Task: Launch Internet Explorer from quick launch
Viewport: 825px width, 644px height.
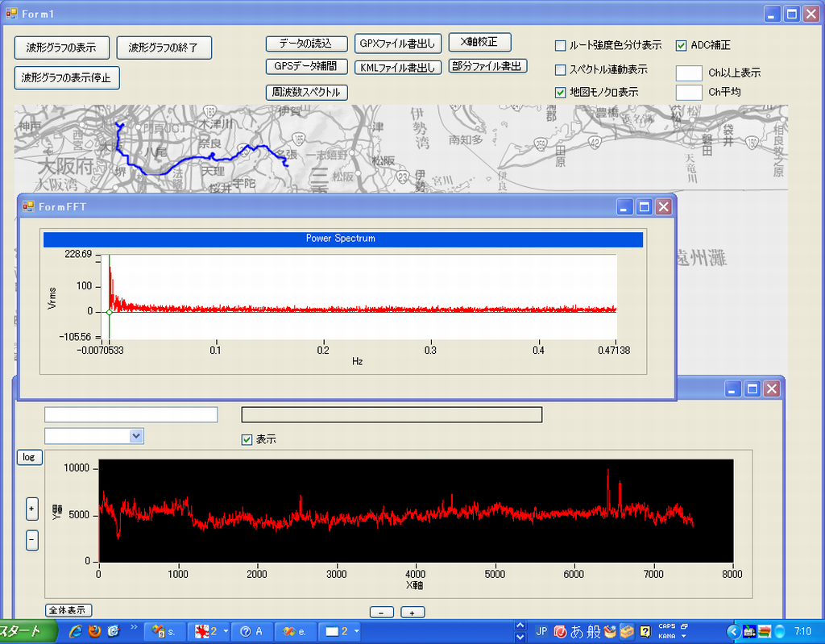Action: click(76, 631)
